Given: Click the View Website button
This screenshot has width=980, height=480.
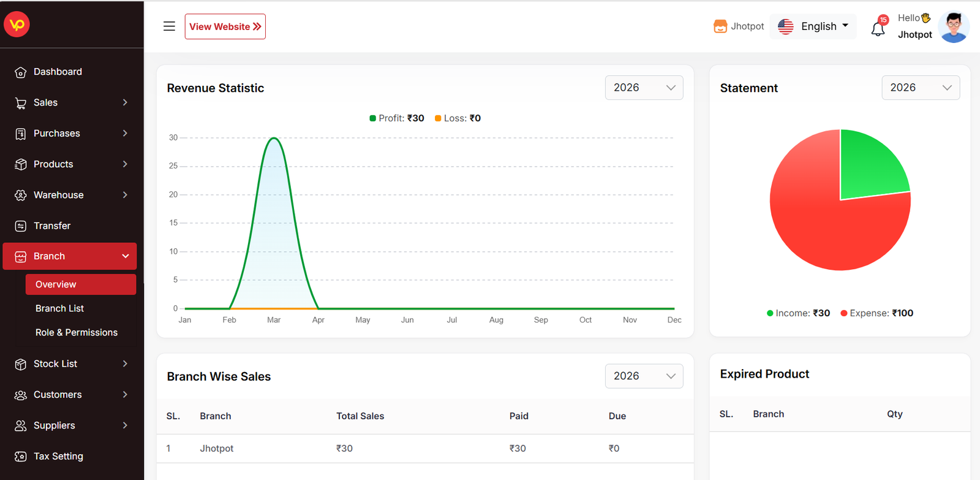Looking at the screenshot, I should pyautogui.click(x=225, y=26).
